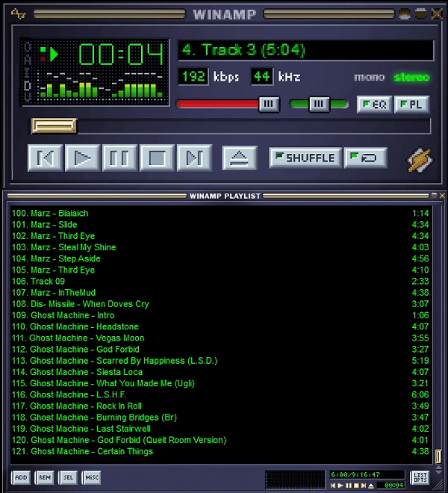This screenshot has width=448, height=493.
Task: Click the playlist scroll down arrow
Action: coord(438,473)
